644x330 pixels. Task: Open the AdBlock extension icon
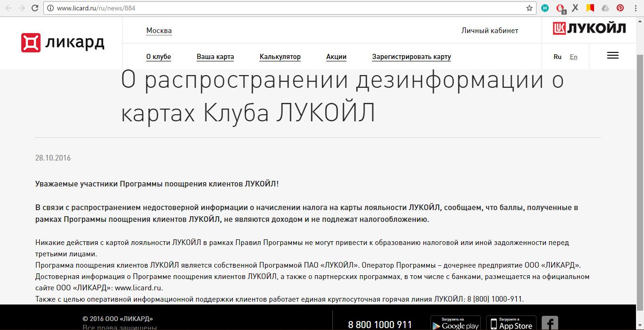[x=560, y=8]
